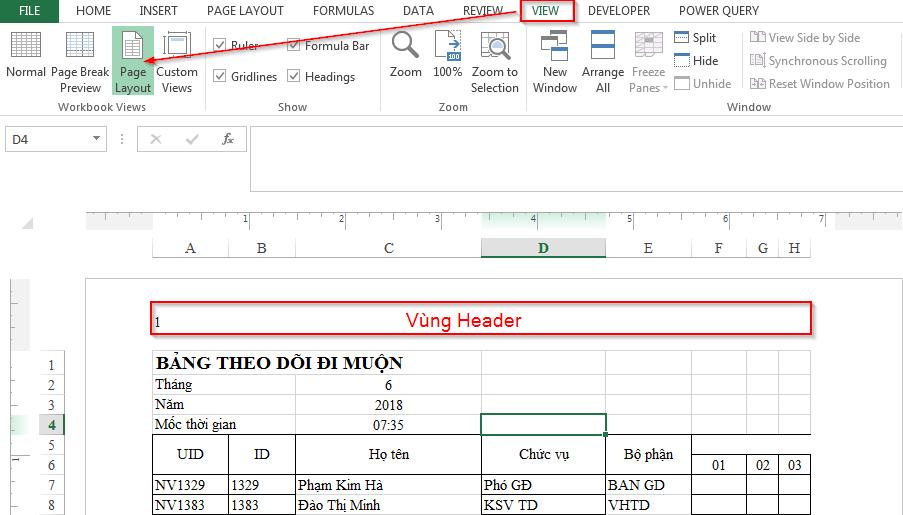The image size is (903, 515).
Task: Open a New Window
Action: (555, 60)
